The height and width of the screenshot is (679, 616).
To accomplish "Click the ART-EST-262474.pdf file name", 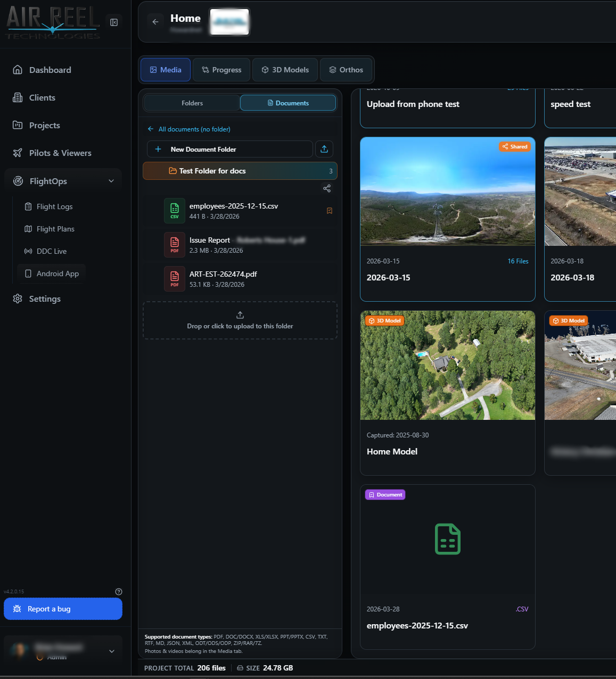I will point(223,274).
